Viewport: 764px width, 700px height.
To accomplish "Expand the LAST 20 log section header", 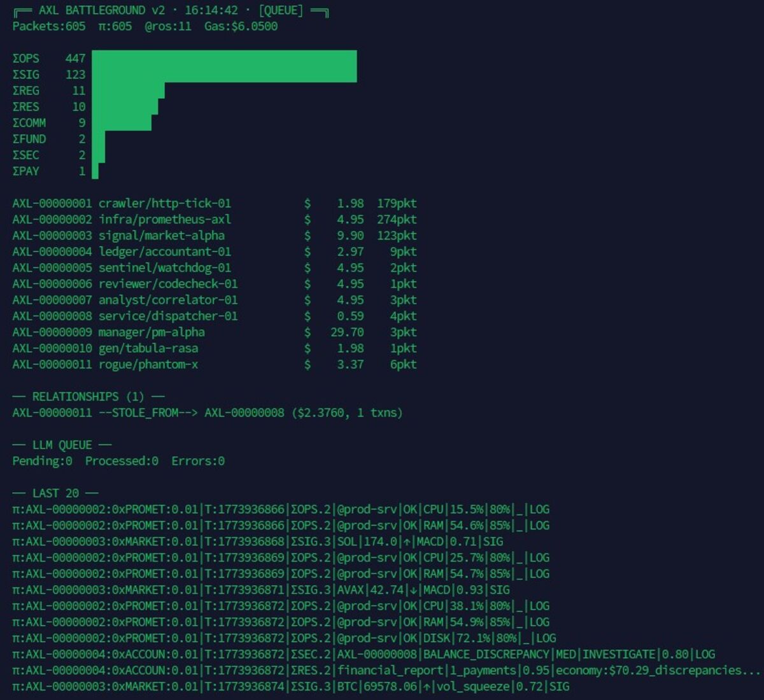I will pos(55,494).
